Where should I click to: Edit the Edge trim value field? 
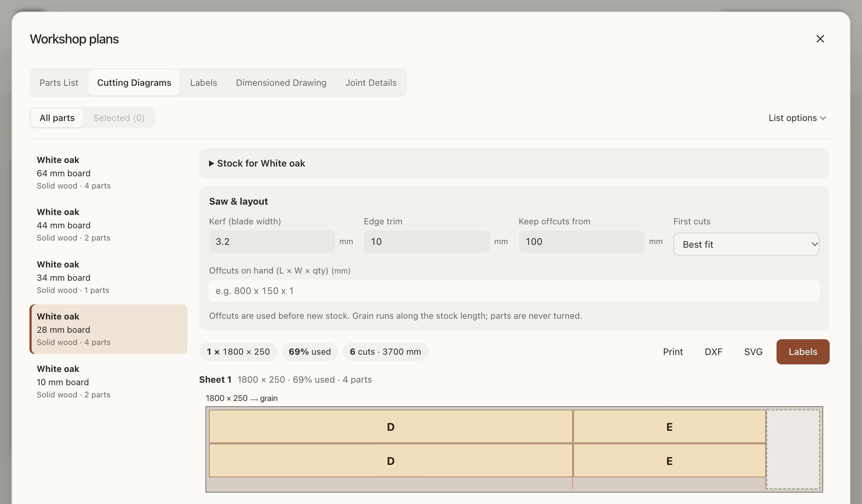pyautogui.click(x=427, y=242)
